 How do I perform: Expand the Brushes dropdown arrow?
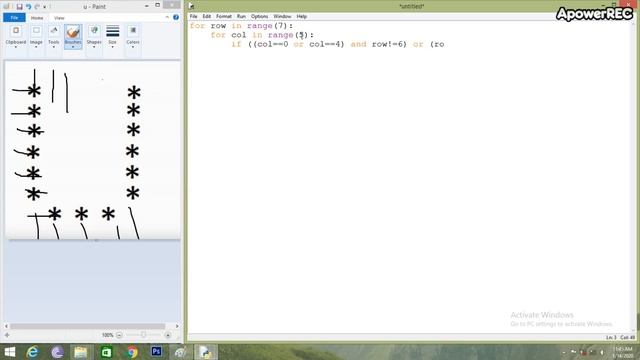pos(73,47)
